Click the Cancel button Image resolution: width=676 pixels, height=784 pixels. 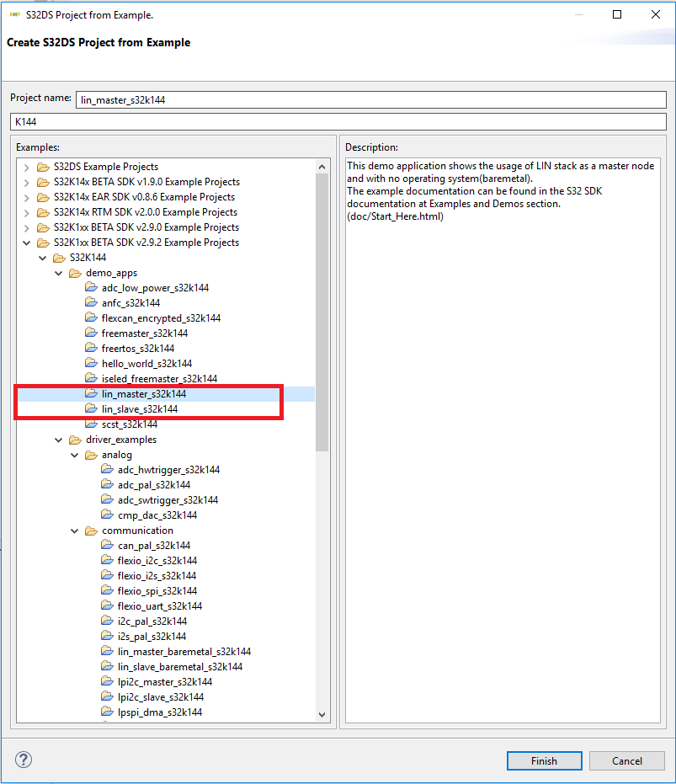click(627, 760)
